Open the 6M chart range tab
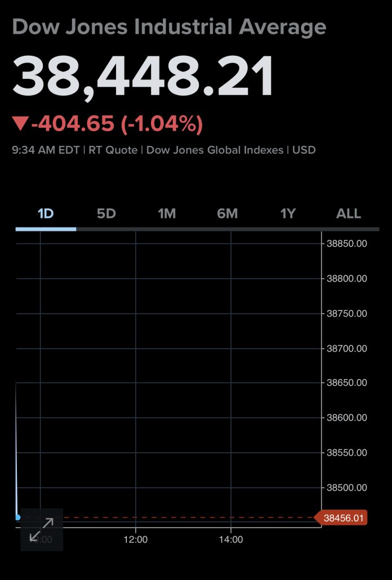 click(228, 214)
